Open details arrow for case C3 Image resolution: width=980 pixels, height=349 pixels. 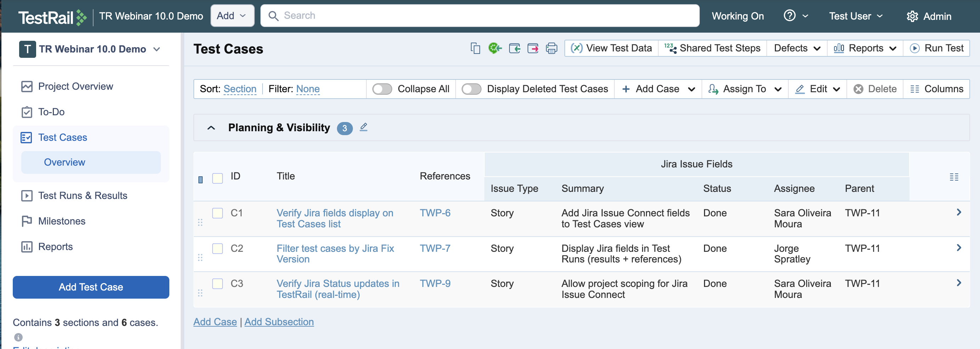click(959, 283)
